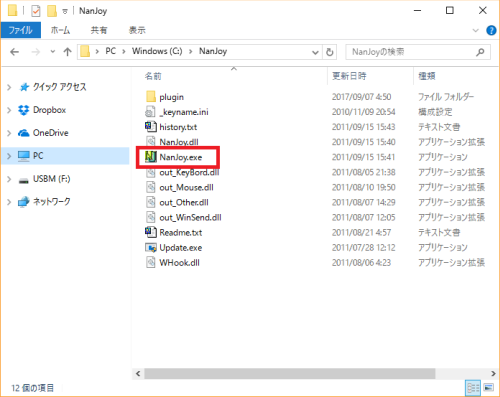Click the NanJoy search field
The height and width of the screenshot is (397, 500).
pyautogui.click(x=418, y=52)
